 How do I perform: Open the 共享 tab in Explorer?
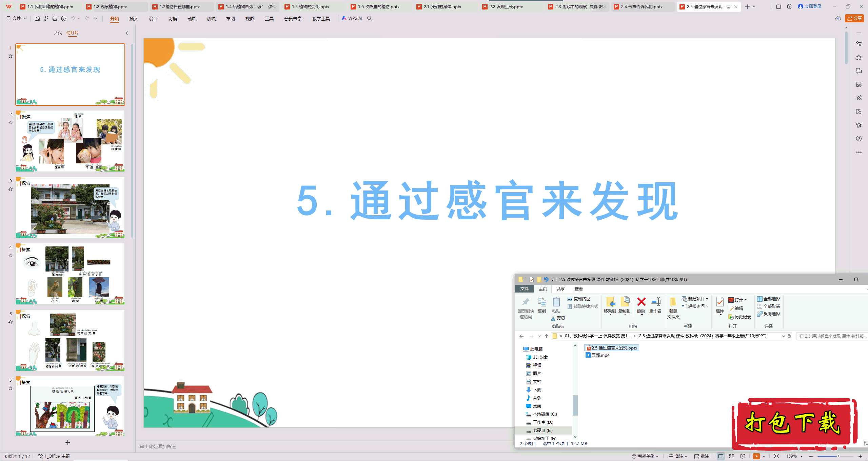561,289
